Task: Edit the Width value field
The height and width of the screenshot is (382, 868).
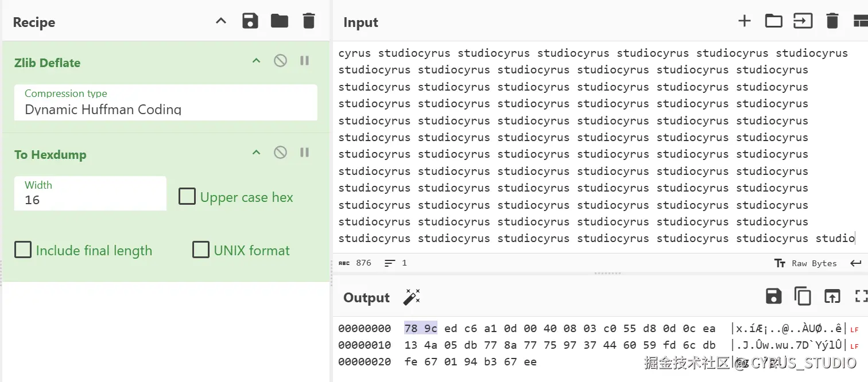Action: click(90, 193)
